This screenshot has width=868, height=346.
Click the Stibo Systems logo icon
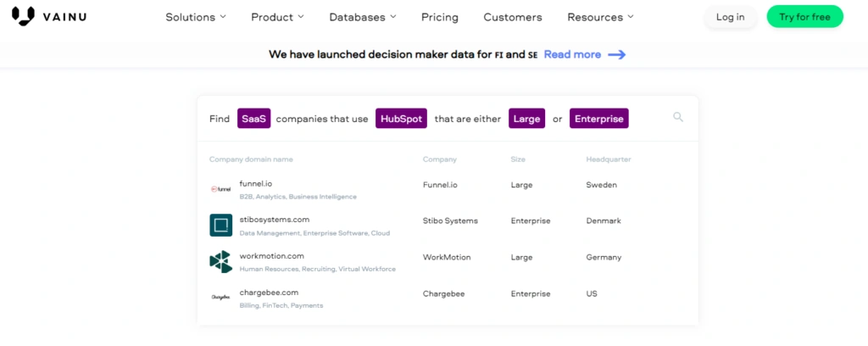point(221,226)
